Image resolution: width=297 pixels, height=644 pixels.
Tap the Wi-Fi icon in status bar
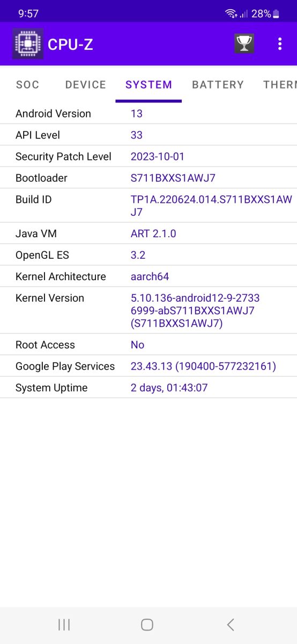pos(231,14)
